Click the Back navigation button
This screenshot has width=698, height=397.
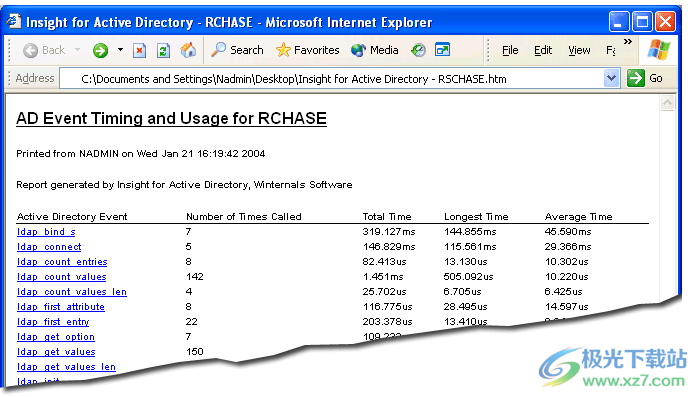click(44, 50)
